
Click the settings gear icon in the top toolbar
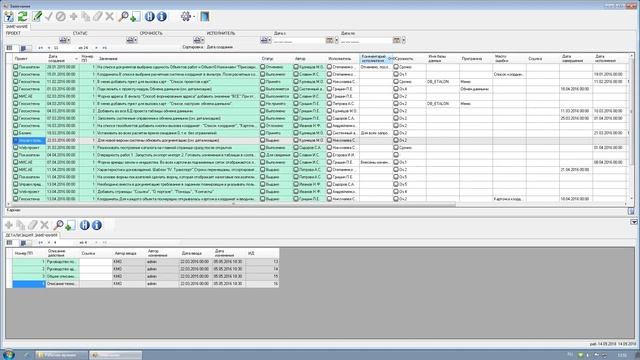(186, 16)
